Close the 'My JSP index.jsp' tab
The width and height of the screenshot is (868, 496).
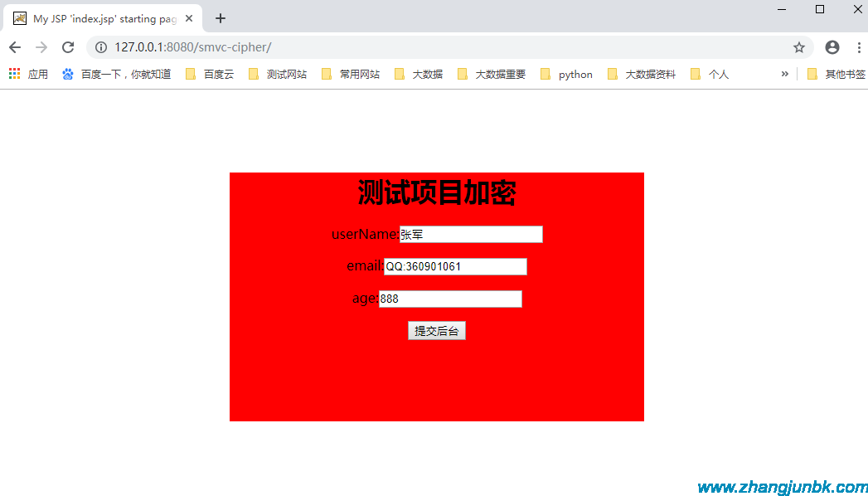189,18
